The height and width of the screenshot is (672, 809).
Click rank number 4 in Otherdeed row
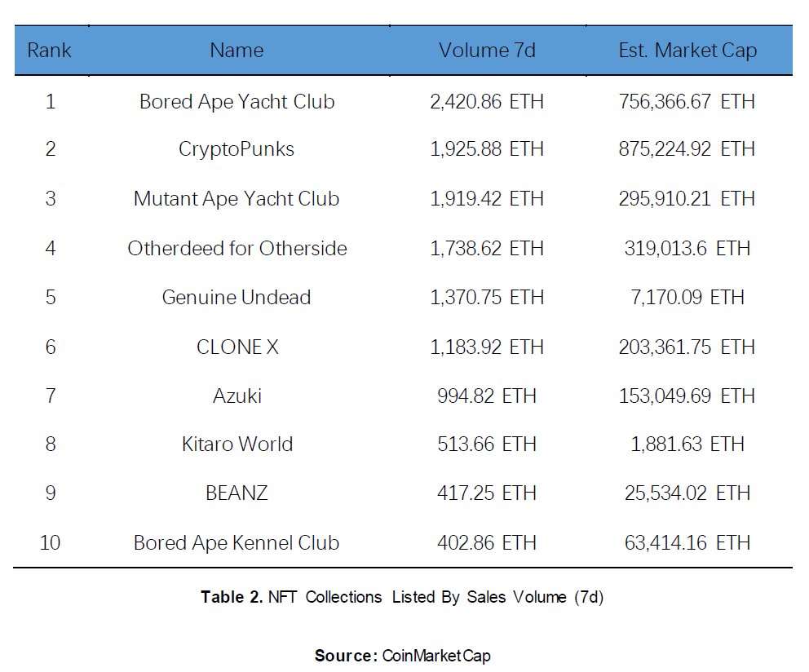[50, 248]
